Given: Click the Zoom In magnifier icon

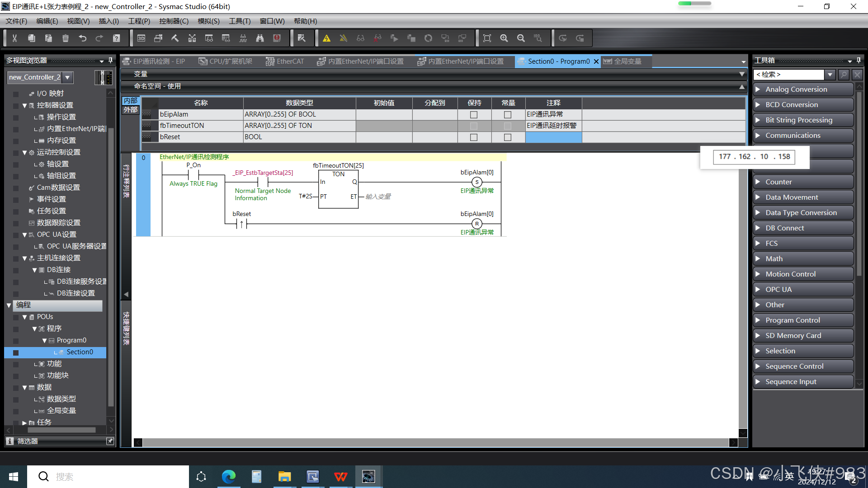Looking at the screenshot, I should (x=504, y=38).
